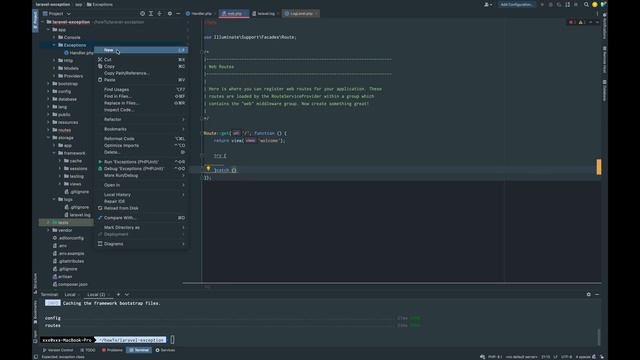This screenshot has height=360, width=640.
Task: Select Find Usages in context menu
Action: pyautogui.click(x=141, y=89)
